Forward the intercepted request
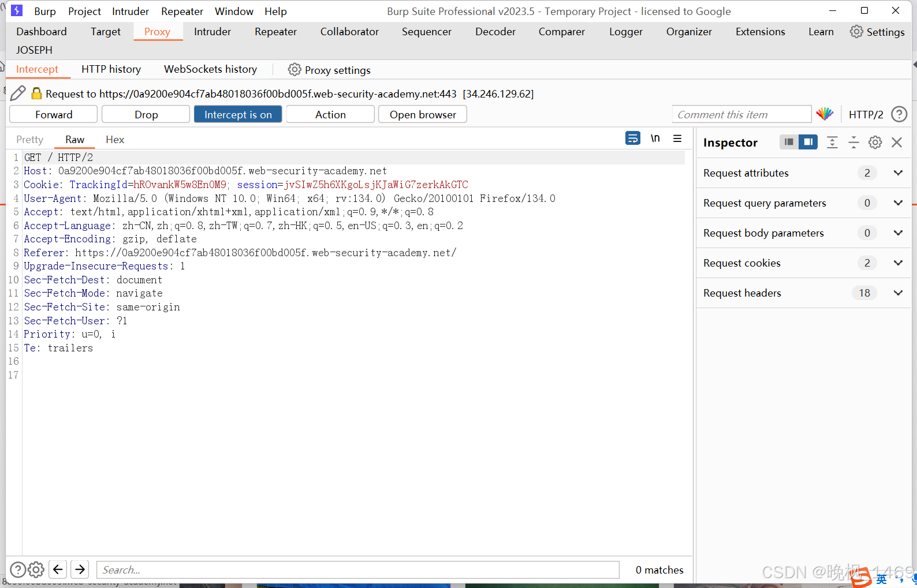This screenshot has height=588, width=917. pyautogui.click(x=54, y=114)
